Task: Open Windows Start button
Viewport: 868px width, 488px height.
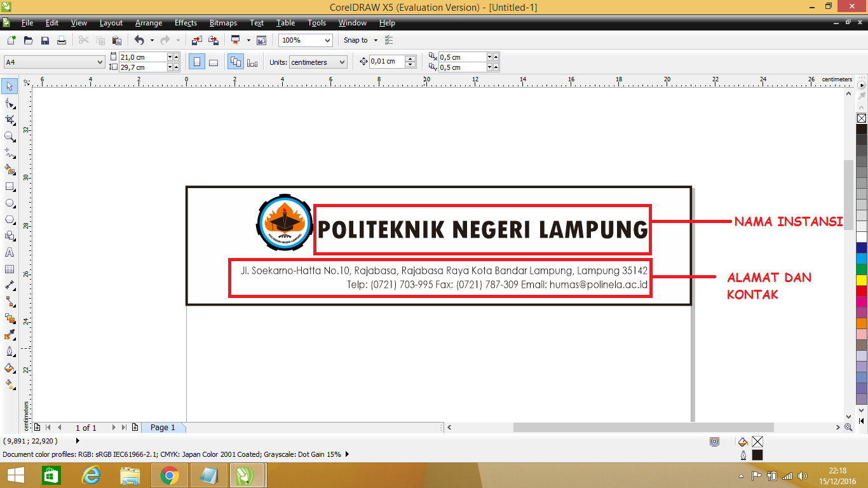Action: (x=16, y=475)
